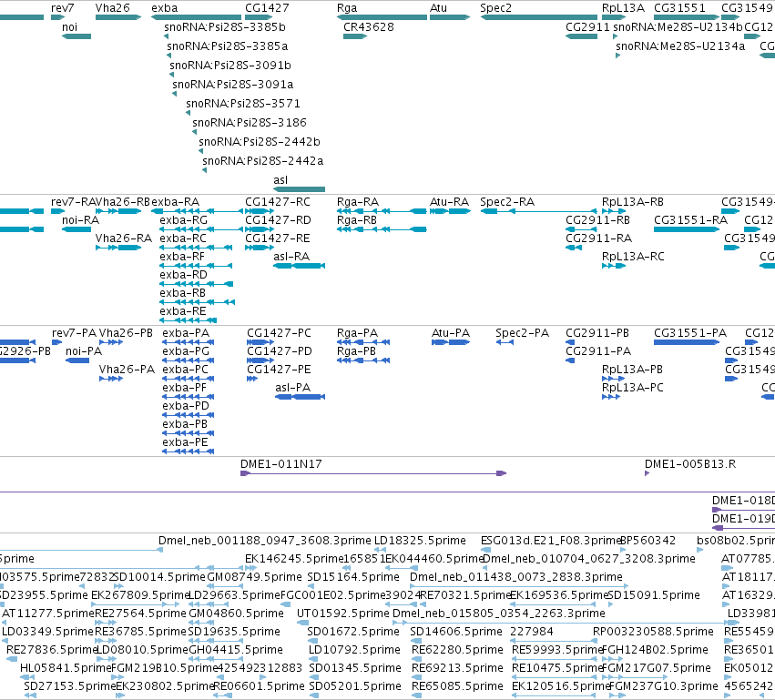Click the UT01592.5prime EST label

[x=343, y=614]
